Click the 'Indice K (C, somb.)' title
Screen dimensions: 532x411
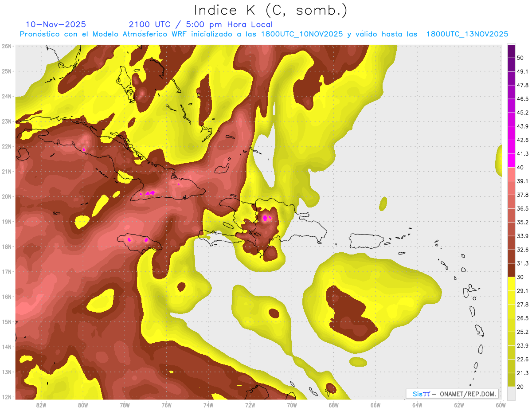[x=271, y=10]
